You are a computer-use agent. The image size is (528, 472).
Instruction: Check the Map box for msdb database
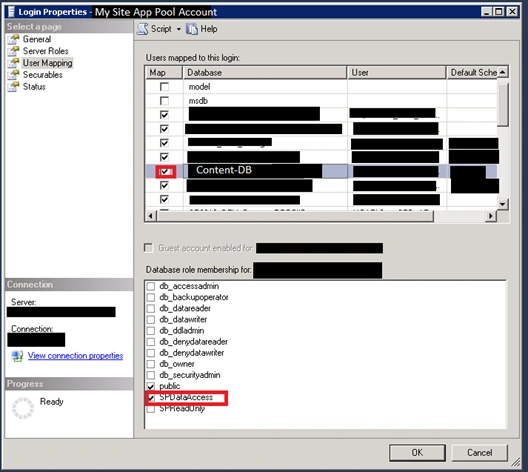click(x=164, y=101)
